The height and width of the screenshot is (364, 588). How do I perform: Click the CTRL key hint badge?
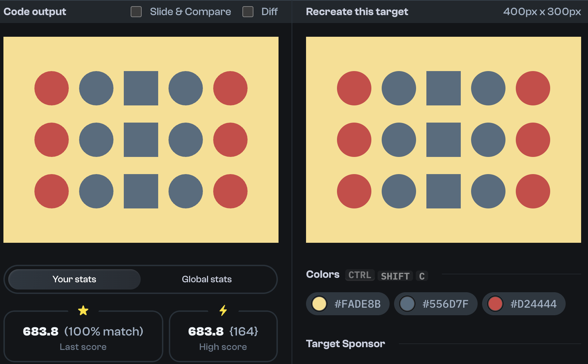(360, 275)
